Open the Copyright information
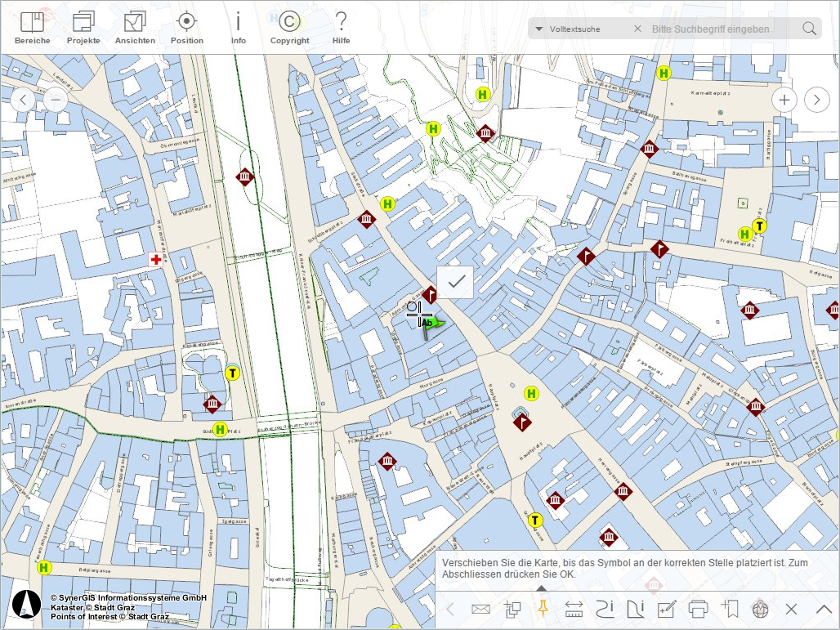Viewport: 840px width, 630px height. [x=290, y=23]
